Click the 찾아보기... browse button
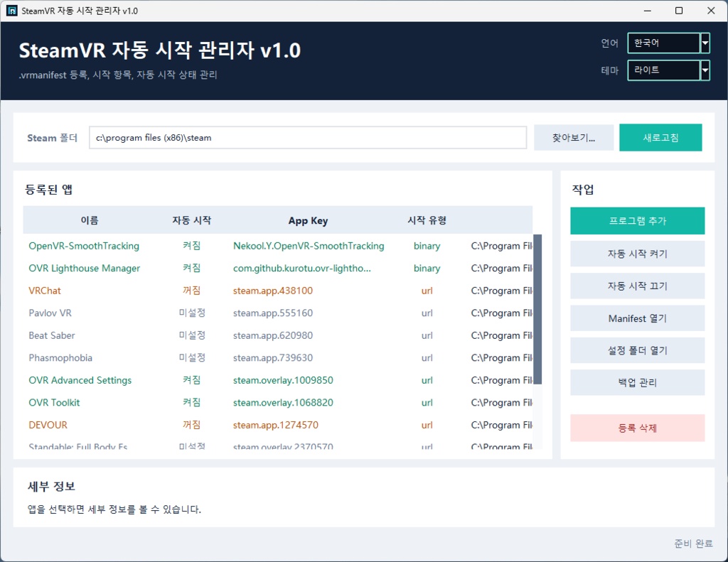The width and height of the screenshot is (728, 562). 574,138
